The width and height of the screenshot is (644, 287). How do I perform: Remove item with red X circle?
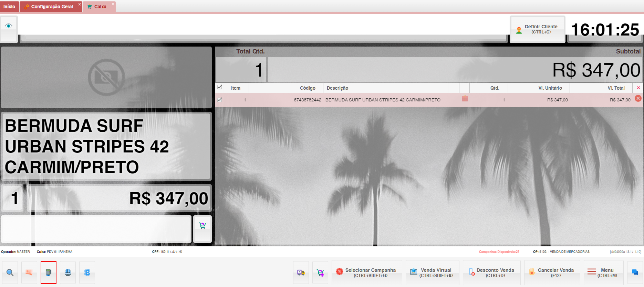[x=638, y=99]
